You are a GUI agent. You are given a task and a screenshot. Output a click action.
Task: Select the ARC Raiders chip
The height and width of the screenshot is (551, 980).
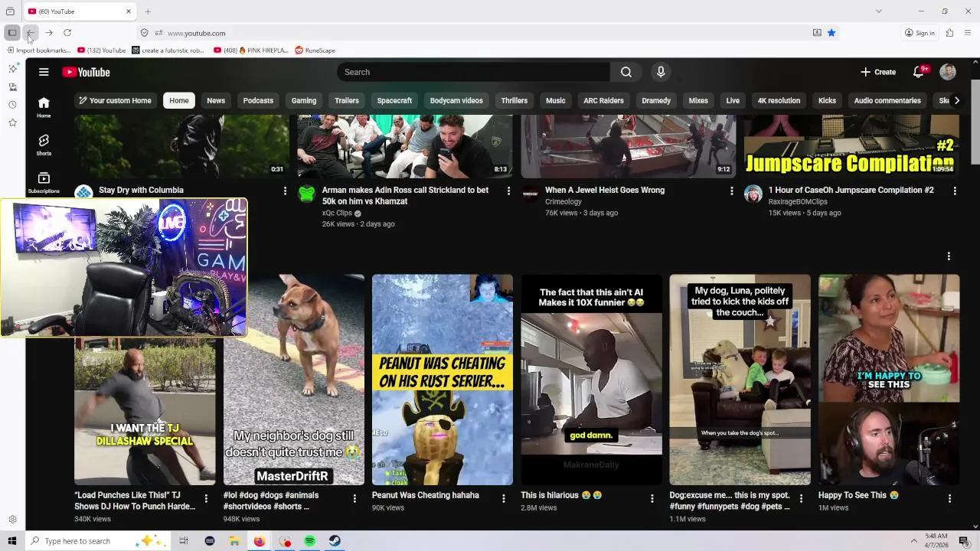point(603,100)
